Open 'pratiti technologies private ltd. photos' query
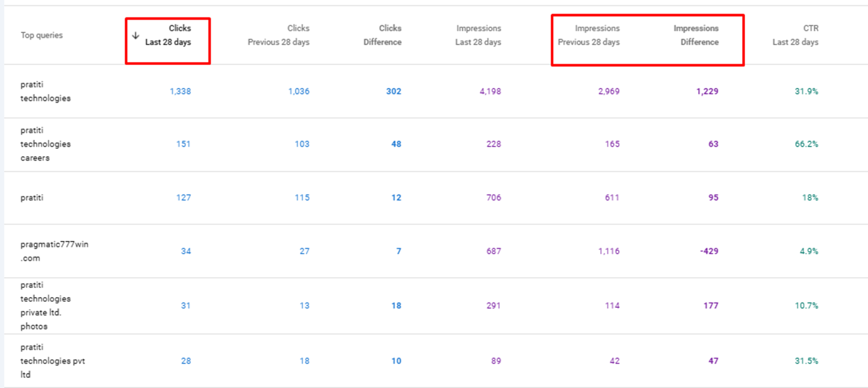This screenshot has width=868, height=388. point(45,305)
